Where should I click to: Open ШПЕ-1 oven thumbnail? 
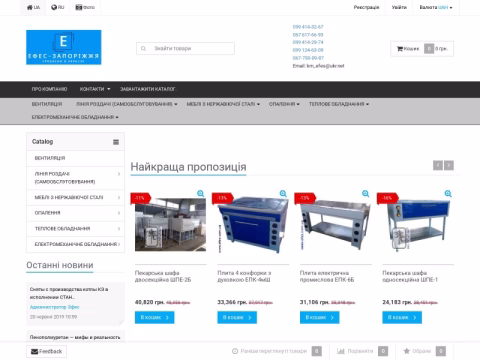(x=418, y=225)
